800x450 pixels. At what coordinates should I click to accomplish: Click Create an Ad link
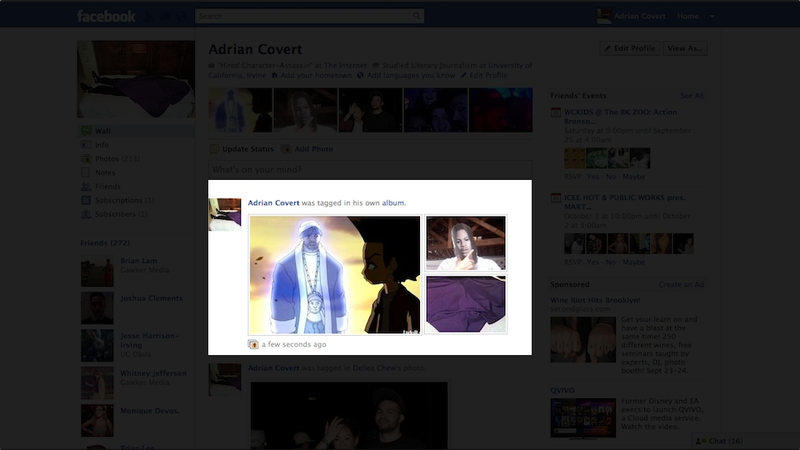coord(681,285)
